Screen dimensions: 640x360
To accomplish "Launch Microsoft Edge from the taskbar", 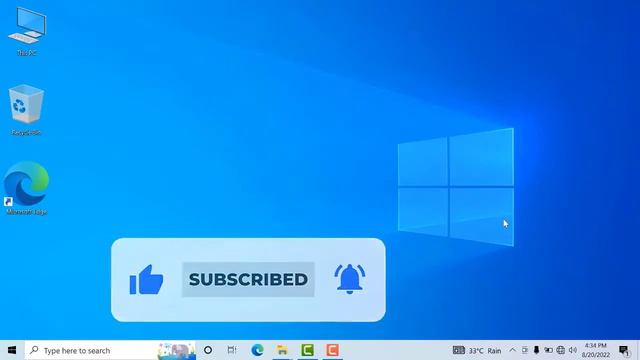I will click(257, 350).
